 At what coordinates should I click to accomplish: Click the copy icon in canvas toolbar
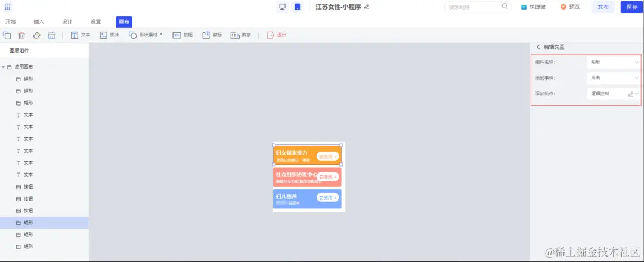click(7, 35)
